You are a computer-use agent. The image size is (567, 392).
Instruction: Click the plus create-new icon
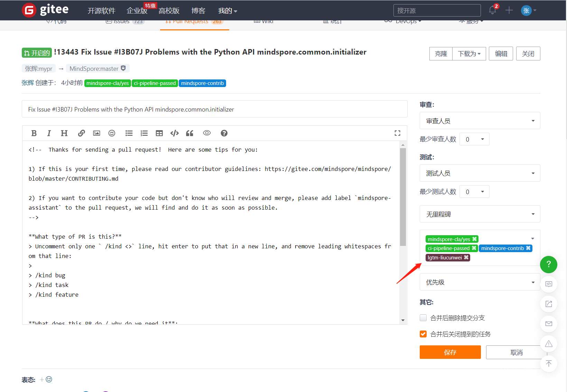509,10
